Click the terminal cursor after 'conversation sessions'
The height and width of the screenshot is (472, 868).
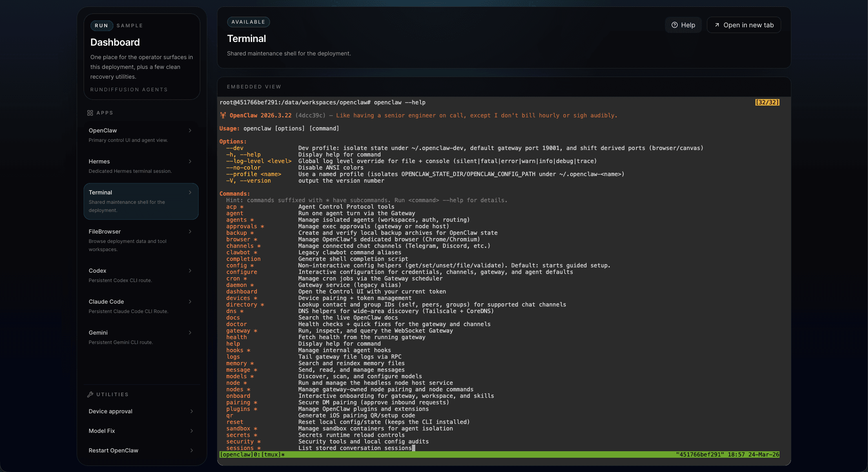pyautogui.click(x=414, y=448)
